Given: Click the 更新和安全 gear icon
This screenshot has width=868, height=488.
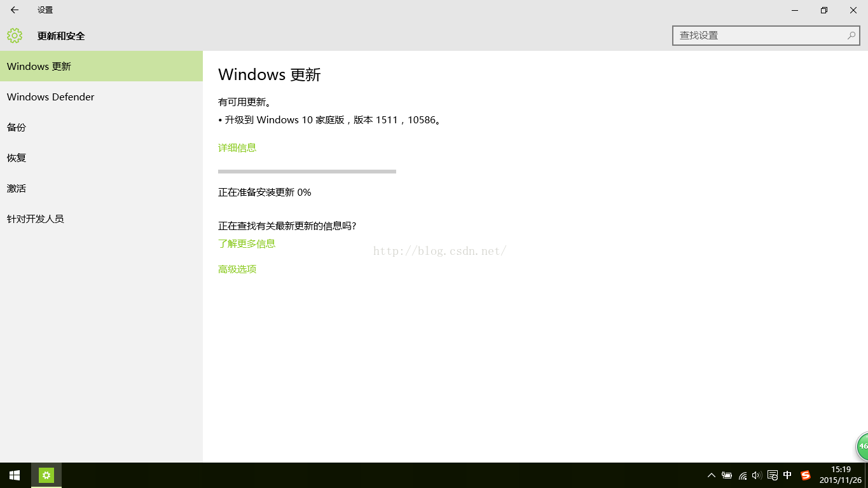Looking at the screenshot, I should (x=15, y=36).
